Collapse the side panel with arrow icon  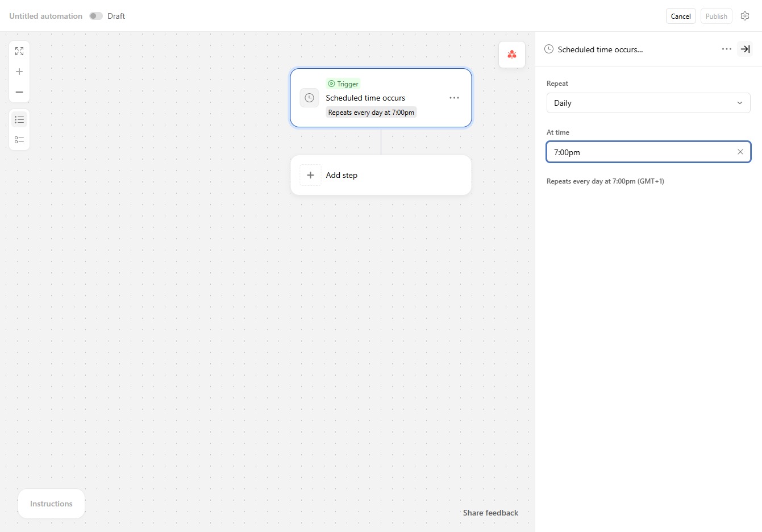(x=745, y=49)
